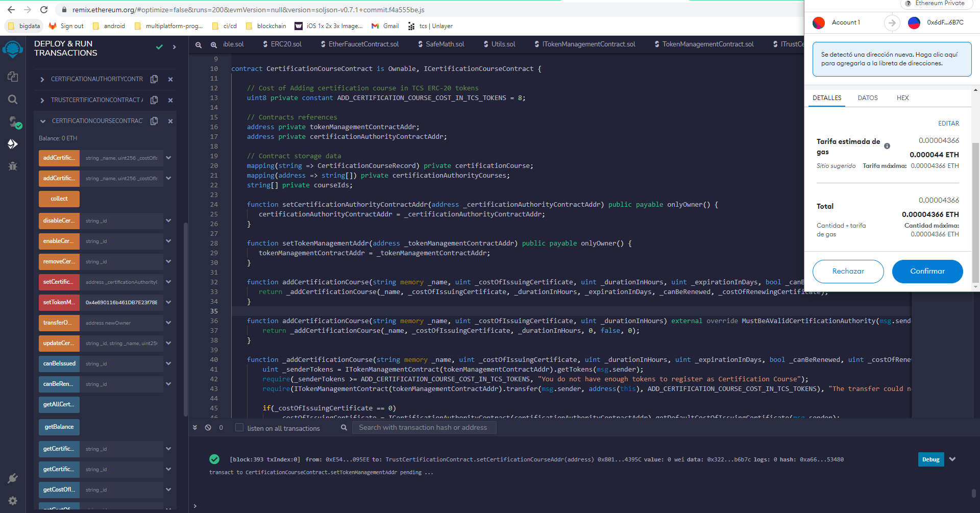The width and height of the screenshot is (980, 513).
Task: Confirm the MetaMask transaction
Action: click(x=927, y=271)
